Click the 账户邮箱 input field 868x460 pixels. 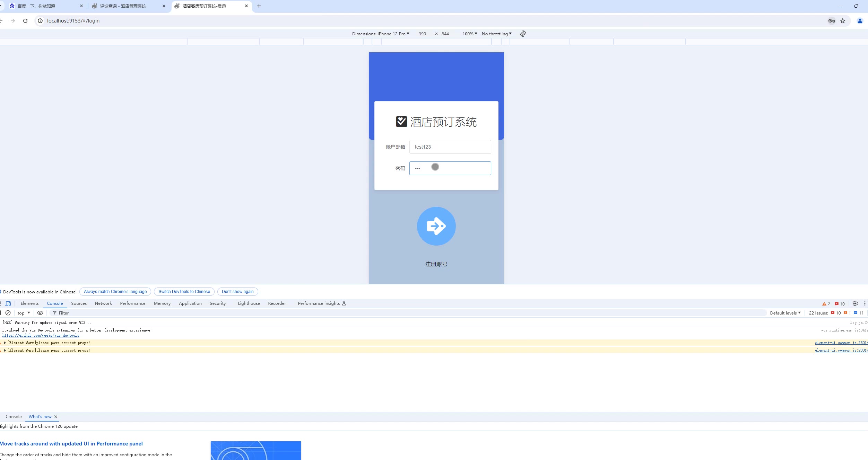450,147
